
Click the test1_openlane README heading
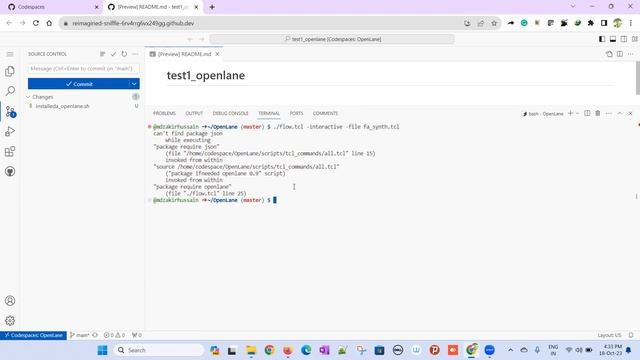click(x=206, y=76)
